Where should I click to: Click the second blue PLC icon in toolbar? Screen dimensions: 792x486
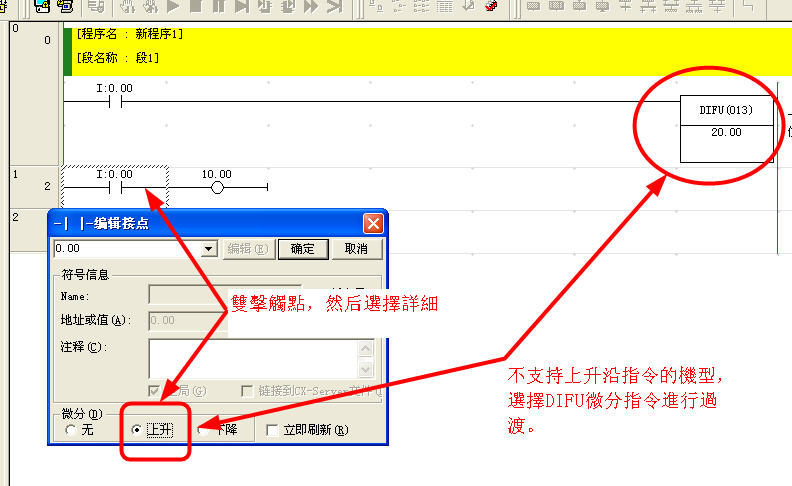(64, 5)
